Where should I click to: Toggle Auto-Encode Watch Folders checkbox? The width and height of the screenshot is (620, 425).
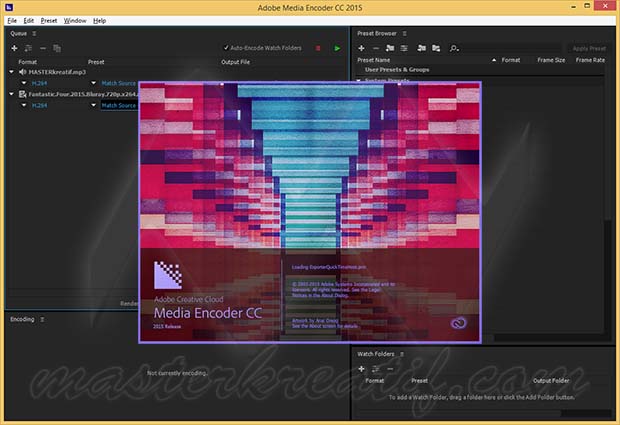226,48
